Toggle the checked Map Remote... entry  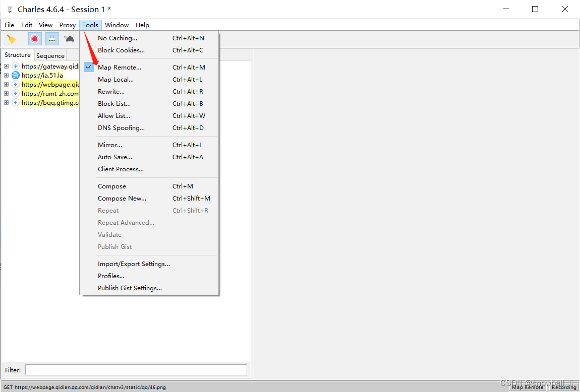coord(149,67)
